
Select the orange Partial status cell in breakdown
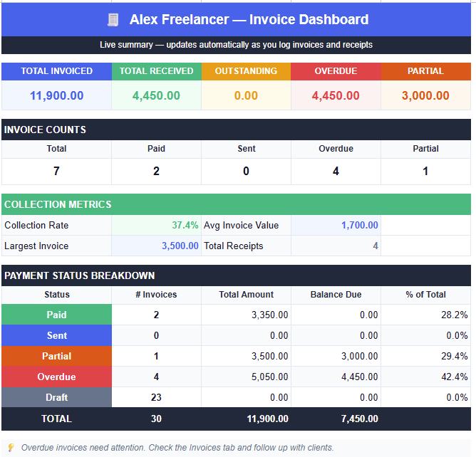(x=56, y=356)
